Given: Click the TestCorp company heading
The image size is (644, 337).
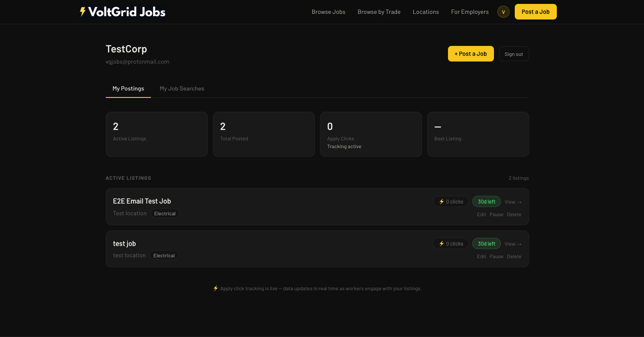Looking at the screenshot, I should coord(126,49).
